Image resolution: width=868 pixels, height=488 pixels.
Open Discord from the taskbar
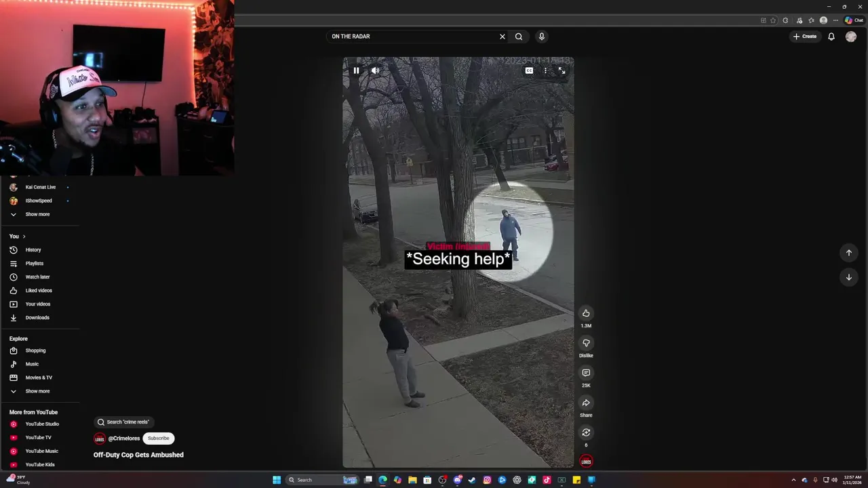(458, 480)
